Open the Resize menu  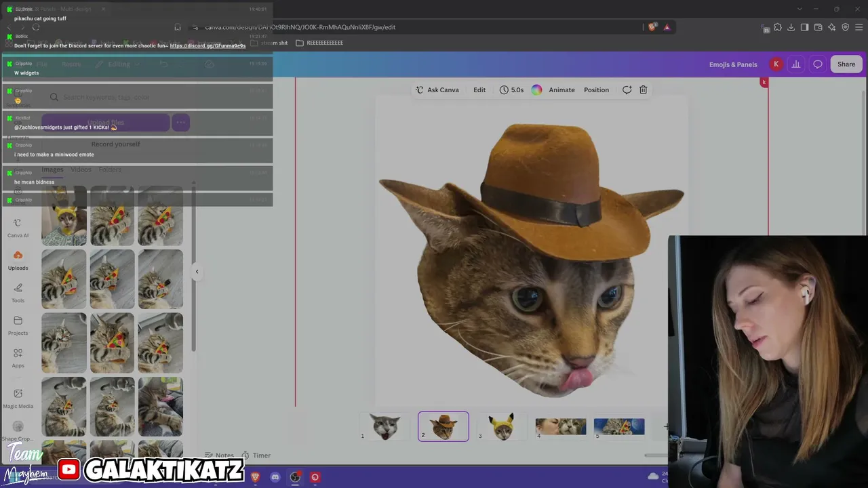click(x=71, y=64)
